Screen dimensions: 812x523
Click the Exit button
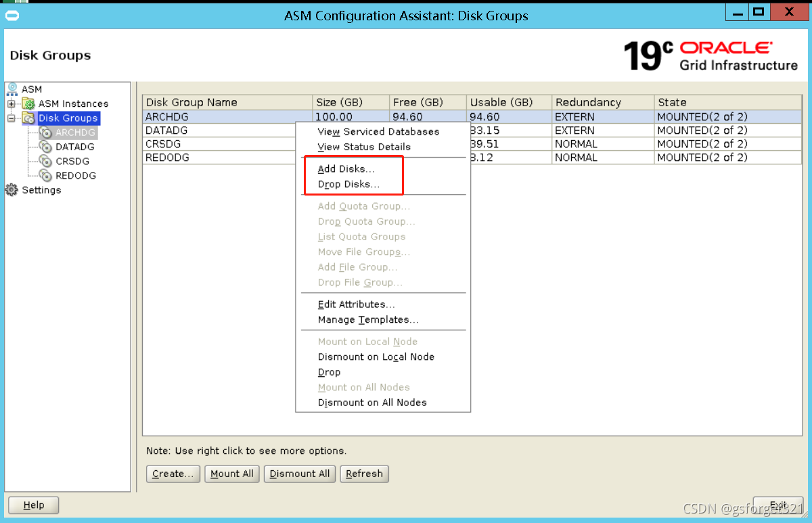pos(778,505)
